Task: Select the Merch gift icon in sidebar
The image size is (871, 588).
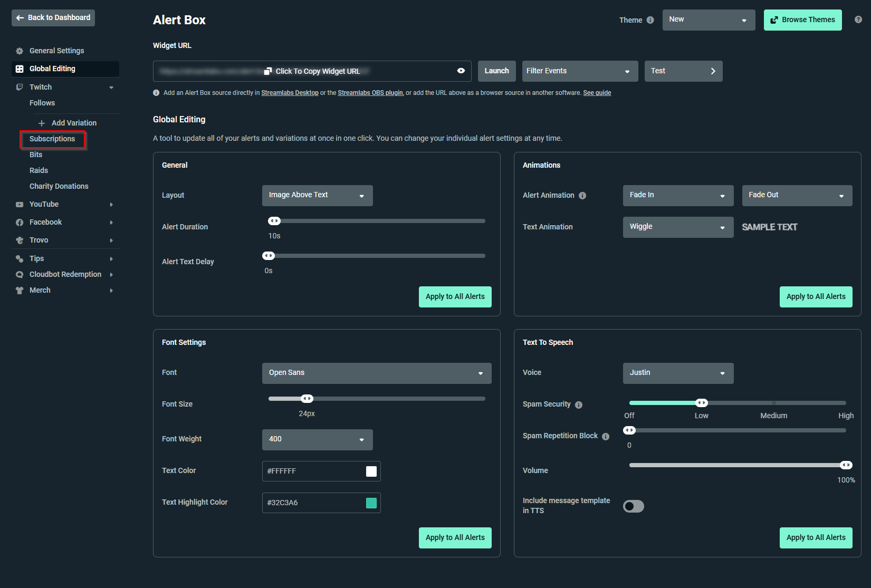Action: pyautogui.click(x=20, y=290)
